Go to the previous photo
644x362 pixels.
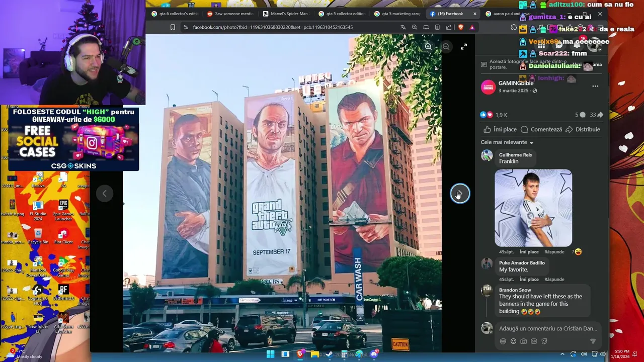[105, 194]
